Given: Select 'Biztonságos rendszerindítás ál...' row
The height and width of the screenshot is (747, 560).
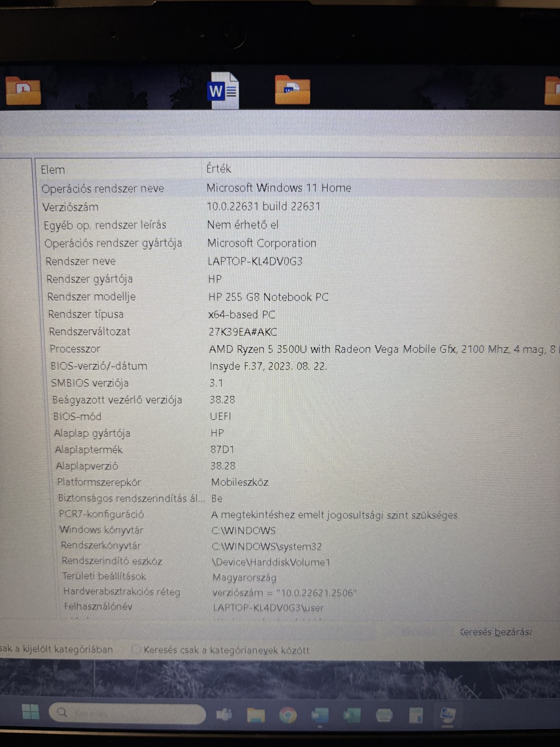Looking at the screenshot, I should pyautogui.click(x=298, y=498).
